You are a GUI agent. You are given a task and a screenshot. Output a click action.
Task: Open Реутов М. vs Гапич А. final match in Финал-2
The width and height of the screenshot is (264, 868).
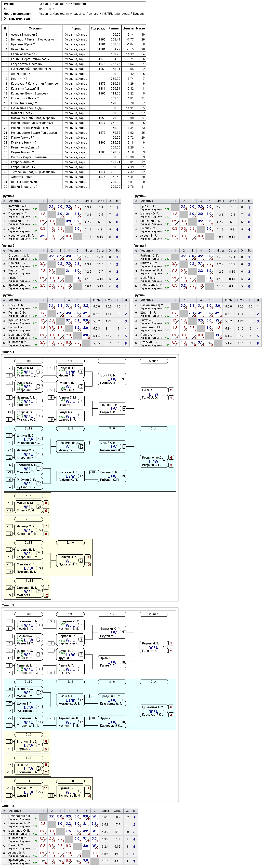154,647
